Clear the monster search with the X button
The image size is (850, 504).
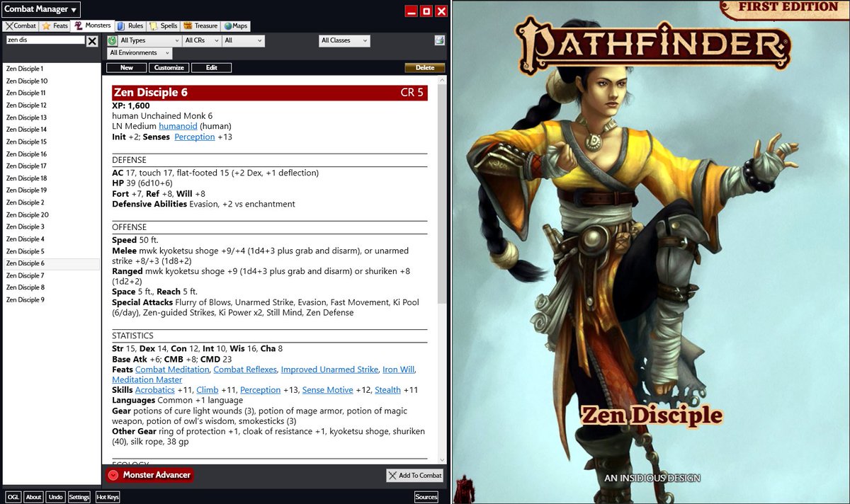pyautogui.click(x=92, y=41)
